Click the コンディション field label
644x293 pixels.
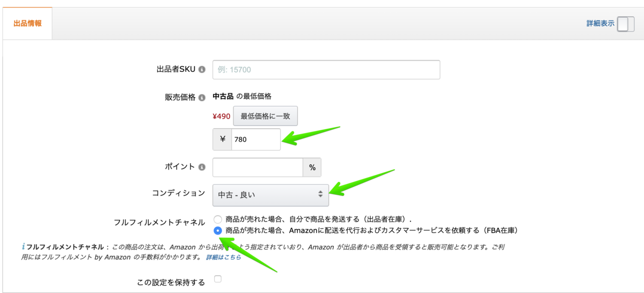click(x=179, y=193)
